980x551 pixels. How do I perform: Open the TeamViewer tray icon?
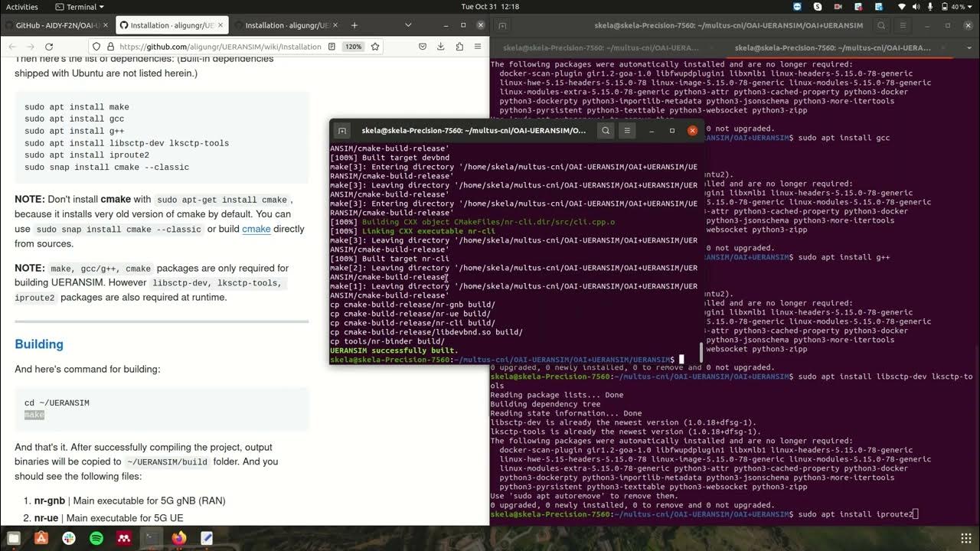point(797,6)
